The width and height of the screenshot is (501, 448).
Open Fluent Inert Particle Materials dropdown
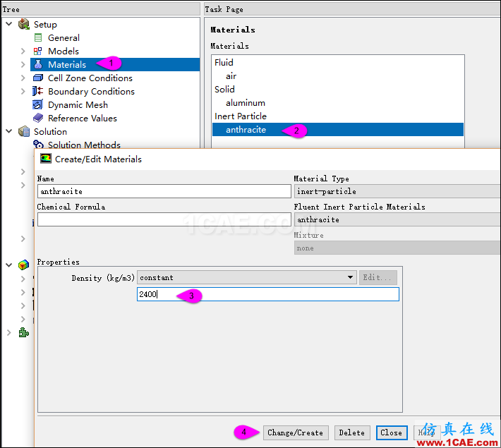tap(397, 219)
